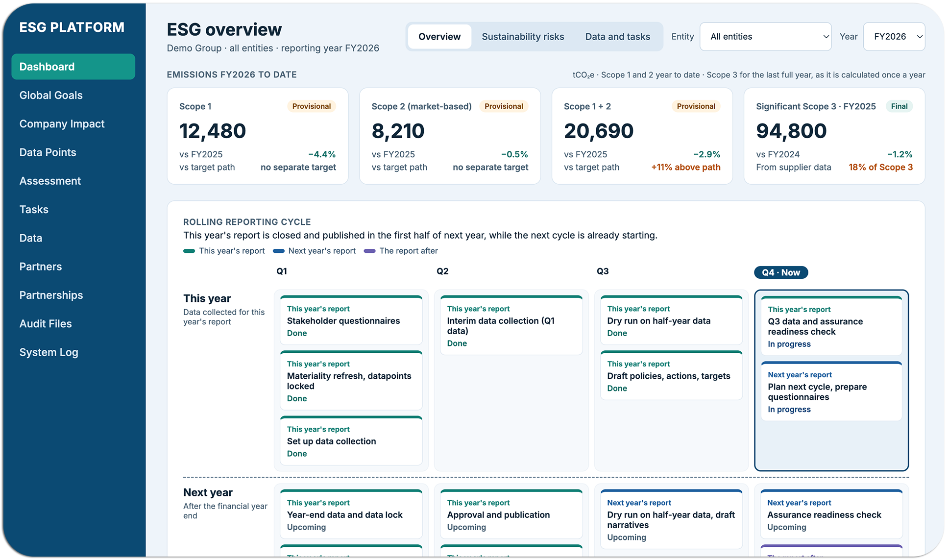Open the Set up data collection card
The width and height of the screenshot is (948, 560).
coord(351,440)
